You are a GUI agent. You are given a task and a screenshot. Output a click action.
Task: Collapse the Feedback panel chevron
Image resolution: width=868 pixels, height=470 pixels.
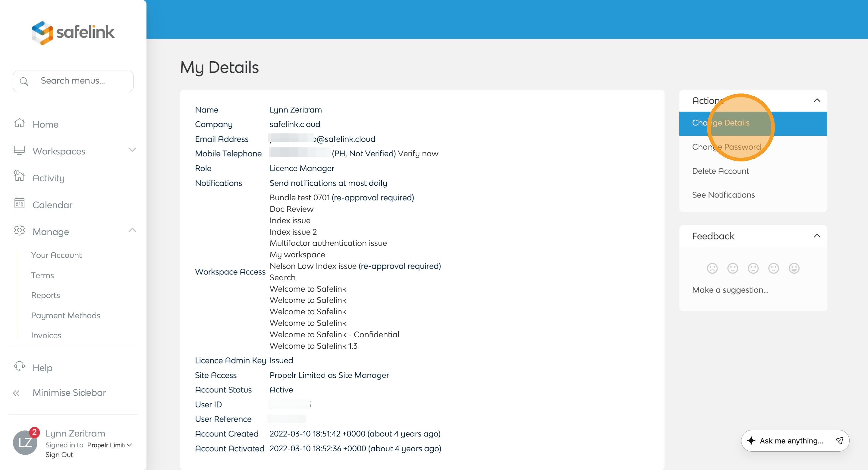click(x=817, y=236)
